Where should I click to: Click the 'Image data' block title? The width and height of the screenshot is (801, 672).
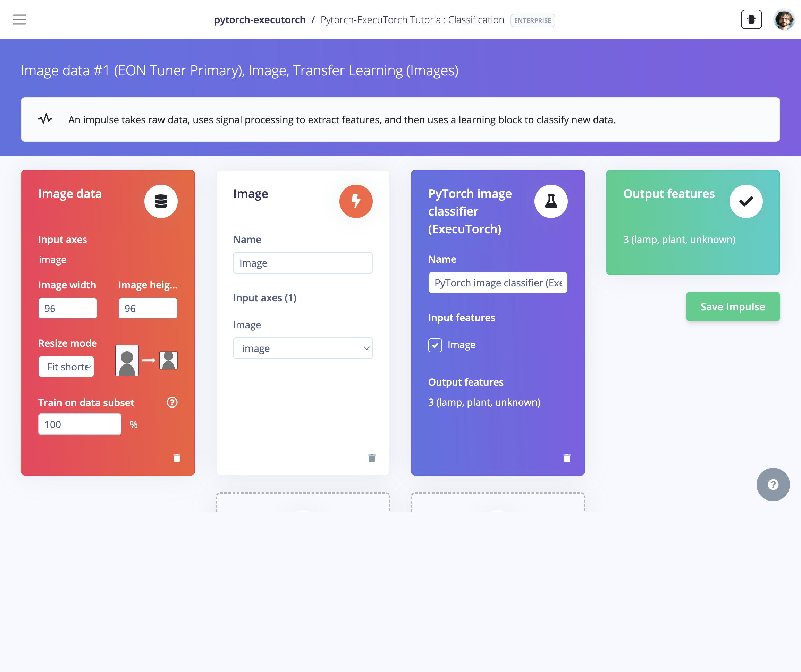point(70,194)
